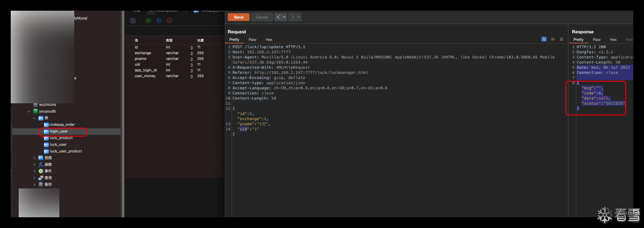Click the blue insert-field arrow icon
This screenshot has width=644, height=228.
pyautogui.click(x=159, y=21)
